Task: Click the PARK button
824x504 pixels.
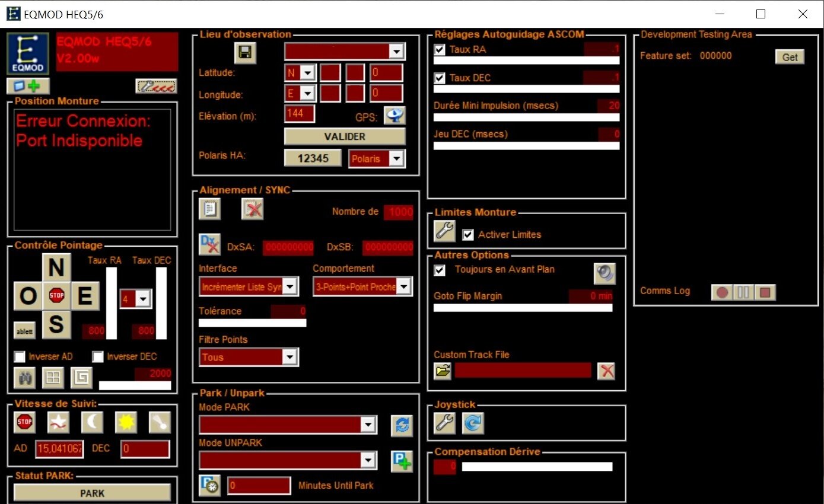Action: pos(92,493)
